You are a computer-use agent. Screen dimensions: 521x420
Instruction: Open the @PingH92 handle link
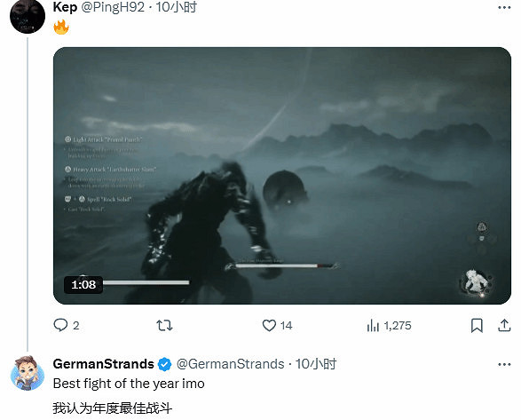[113, 7]
